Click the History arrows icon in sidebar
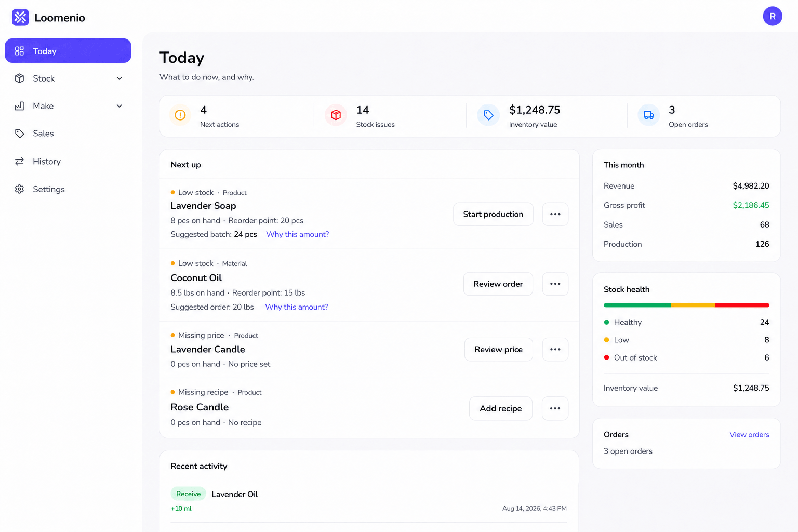 click(19, 162)
